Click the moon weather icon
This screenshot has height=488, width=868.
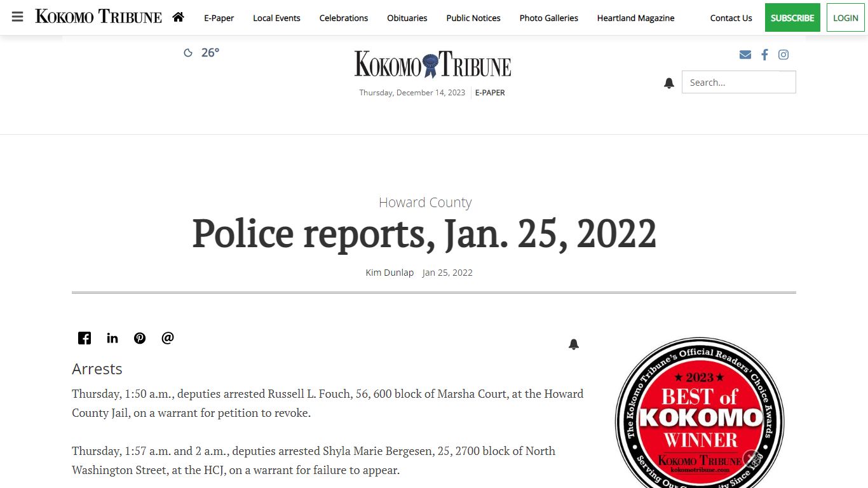click(188, 53)
